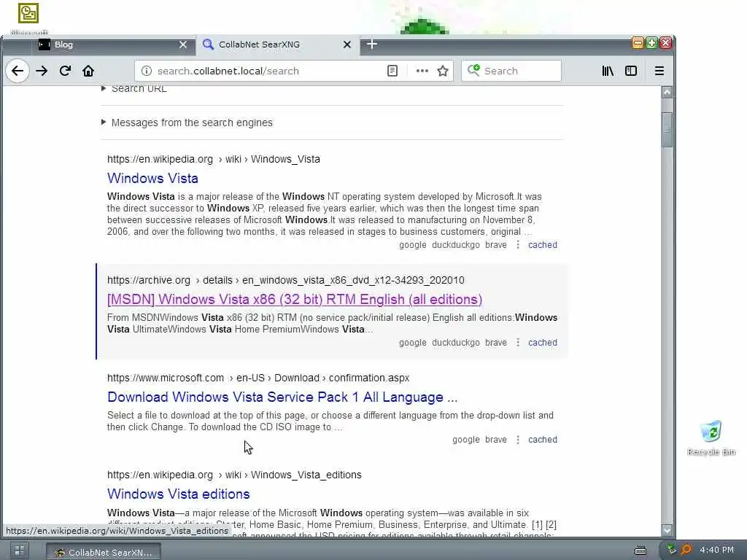This screenshot has height=560, width=747.
Task: Open Download Windows Vista Service Pack 1 result
Action: pos(282,397)
